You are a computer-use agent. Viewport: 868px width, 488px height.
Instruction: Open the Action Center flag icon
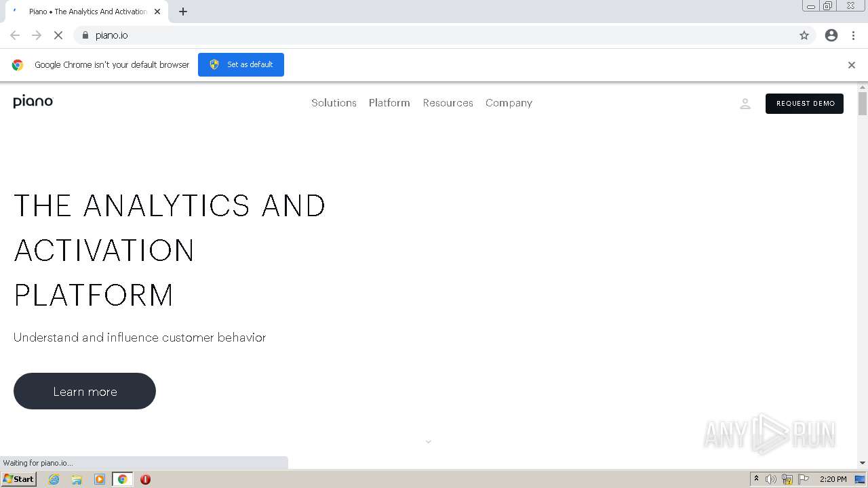[x=804, y=479]
